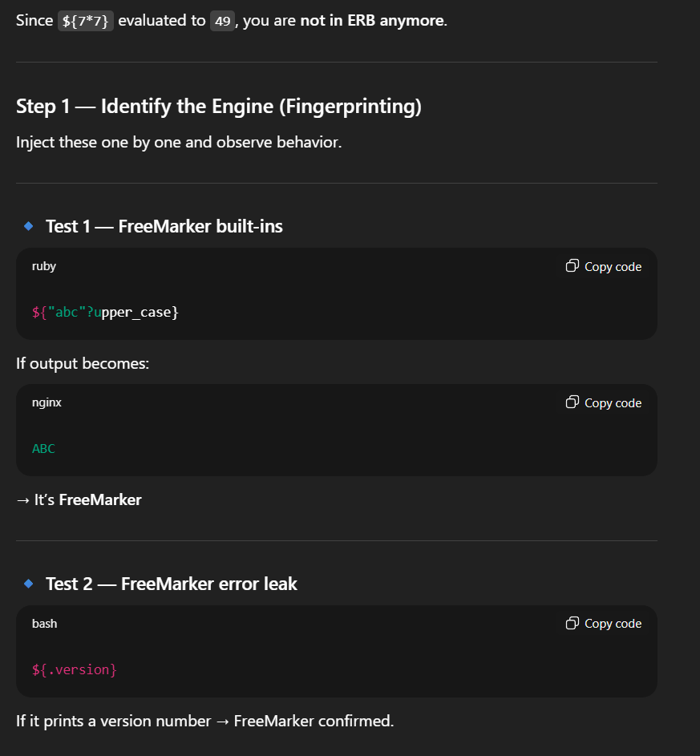Click the "Test 2 — FreeMarker error leak" heading
Image resolution: width=700 pixels, height=756 pixels.
tap(171, 584)
